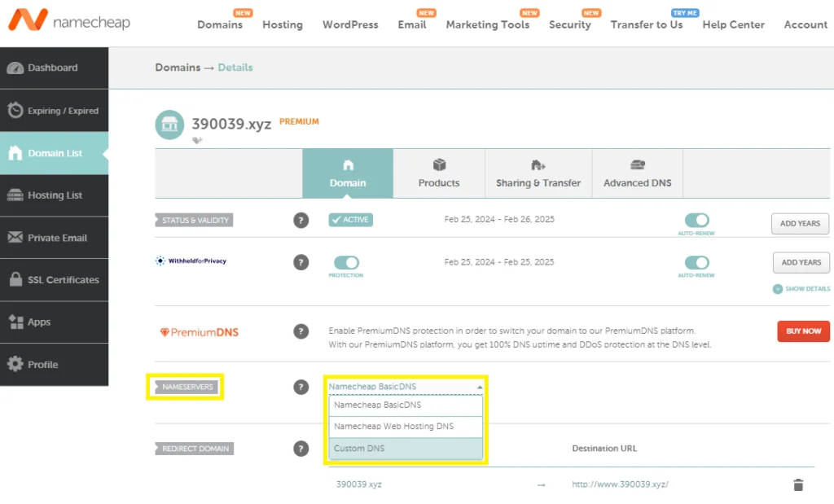Click Add Years for domain validity
The width and height of the screenshot is (834, 504).
pyautogui.click(x=800, y=223)
